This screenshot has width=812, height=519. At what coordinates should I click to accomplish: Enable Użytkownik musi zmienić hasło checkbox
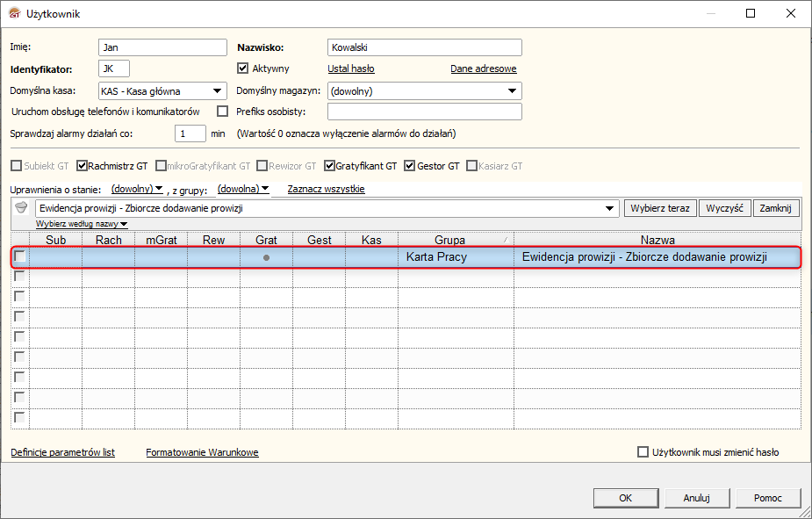tap(643, 452)
